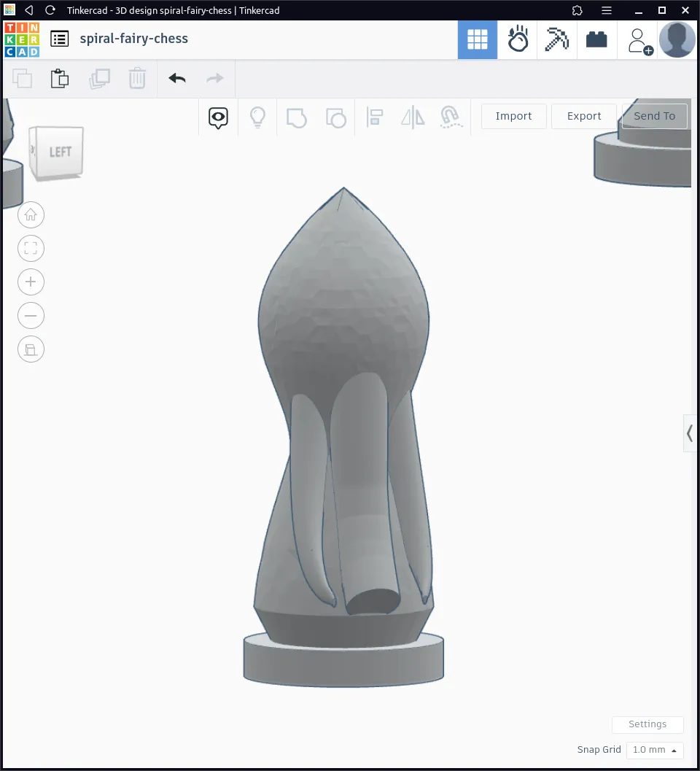Click the LEFT view cube face
The height and width of the screenshot is (771, 700).
[x=60, y=152]
